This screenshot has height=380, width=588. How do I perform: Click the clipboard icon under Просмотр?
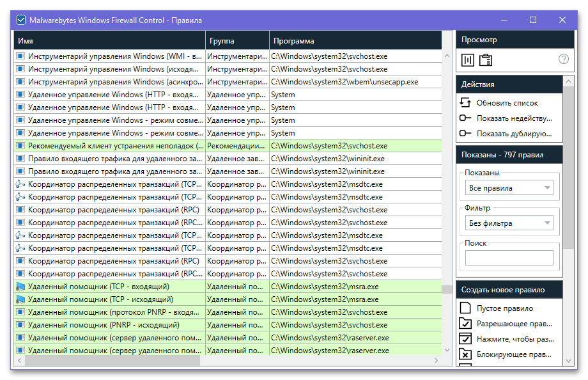[x=486, y=59]
